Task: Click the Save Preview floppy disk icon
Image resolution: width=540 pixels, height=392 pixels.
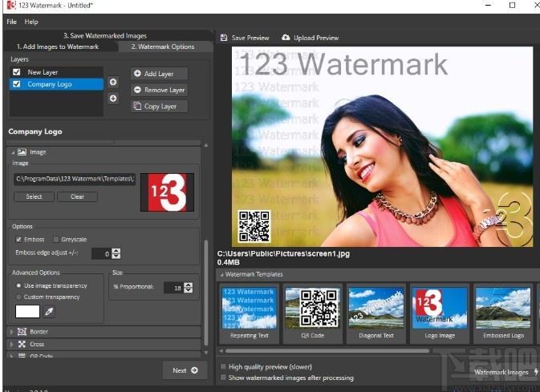Action: point(224,38)
